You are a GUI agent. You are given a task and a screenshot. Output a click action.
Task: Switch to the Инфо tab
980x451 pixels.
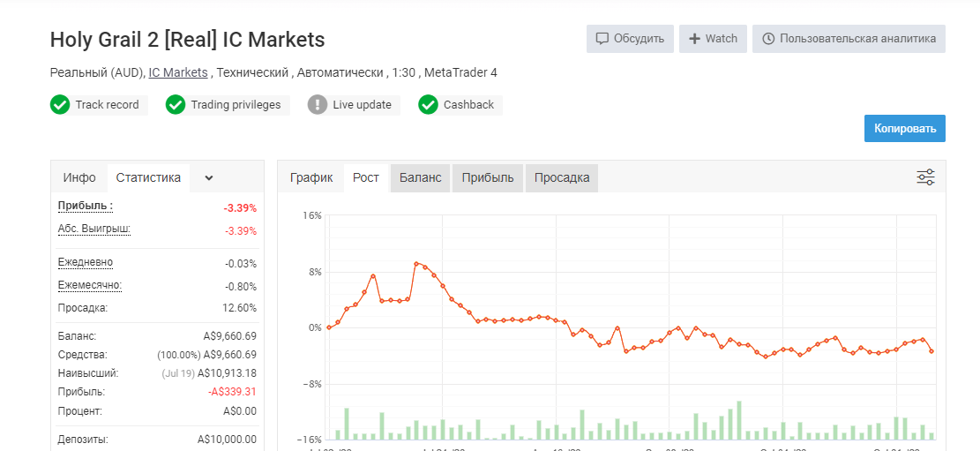click(79, 177)
